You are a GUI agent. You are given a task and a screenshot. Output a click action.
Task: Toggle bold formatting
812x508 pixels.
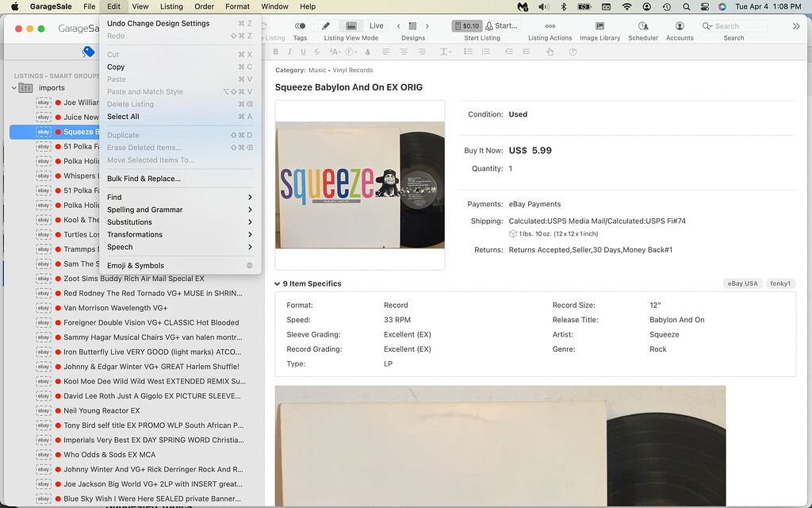click(276, 52)
